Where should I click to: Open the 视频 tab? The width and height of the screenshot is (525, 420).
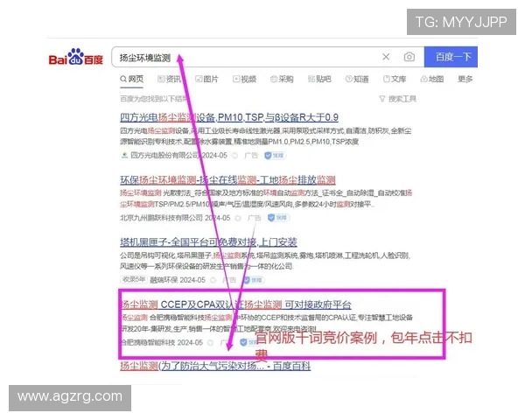click(x=244, y=79)
